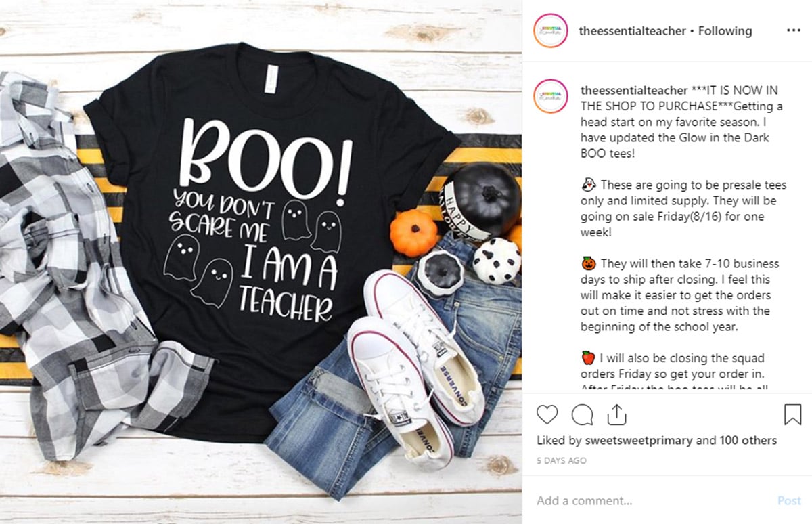Like the post with the heart icon
Viewport: 812px width, 524px height.
pos(547,414)
